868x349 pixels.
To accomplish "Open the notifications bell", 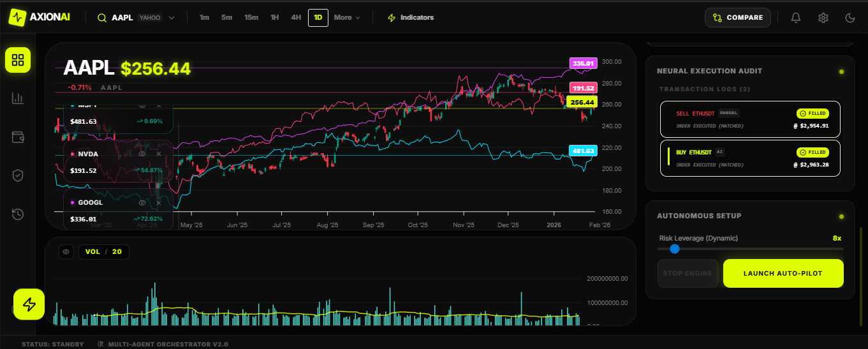I will click(x=796, y=18).
